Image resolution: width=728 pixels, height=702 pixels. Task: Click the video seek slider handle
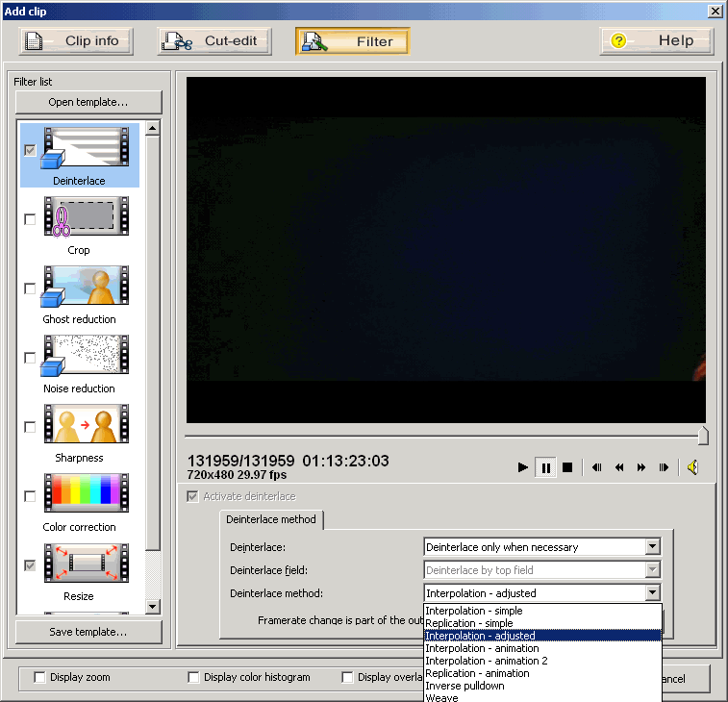coord(703,436)
